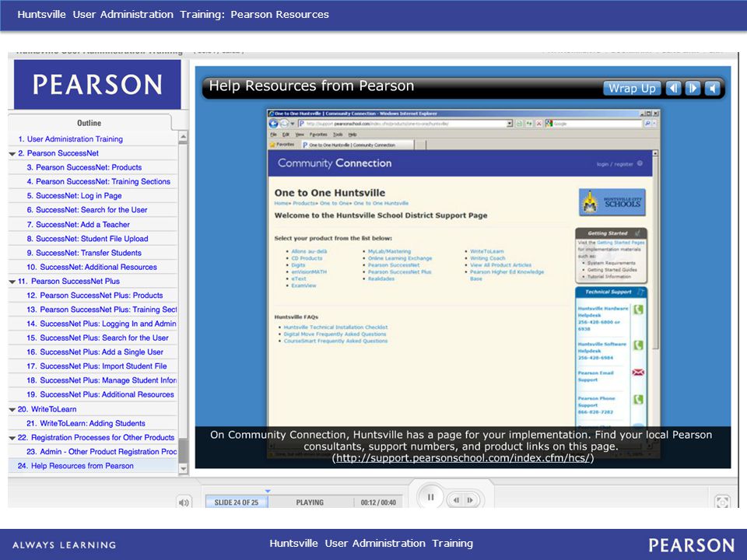Select 24. Help Resources from Pearson
This screenshot has height=560, width=747.
75,466
